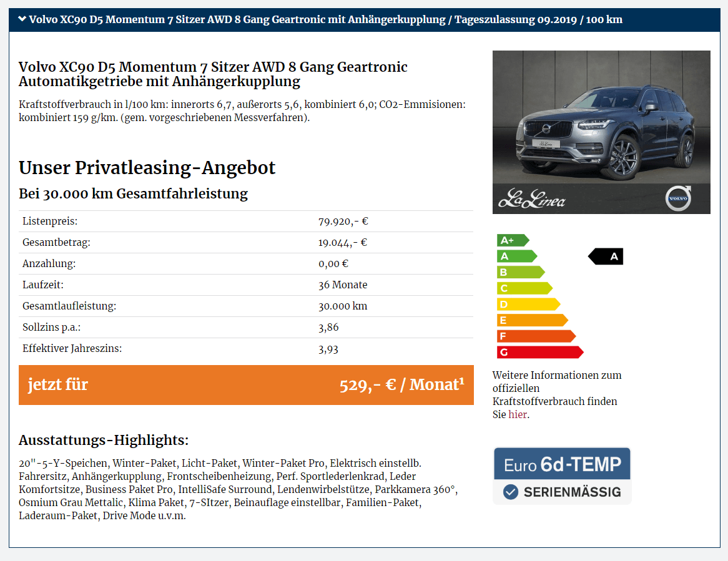This screenshot has height=561, width=728.
Task: Click the Volvo emblem on car image
Action: (x=678, y=198)
